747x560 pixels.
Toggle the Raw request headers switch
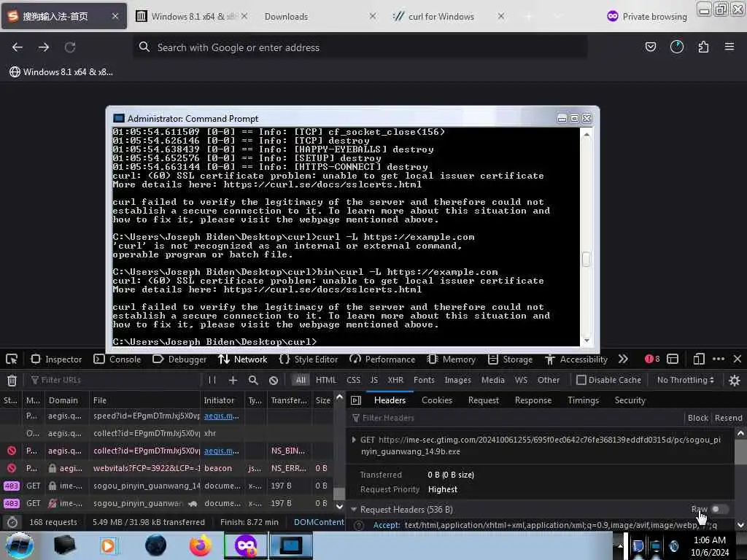719,509
